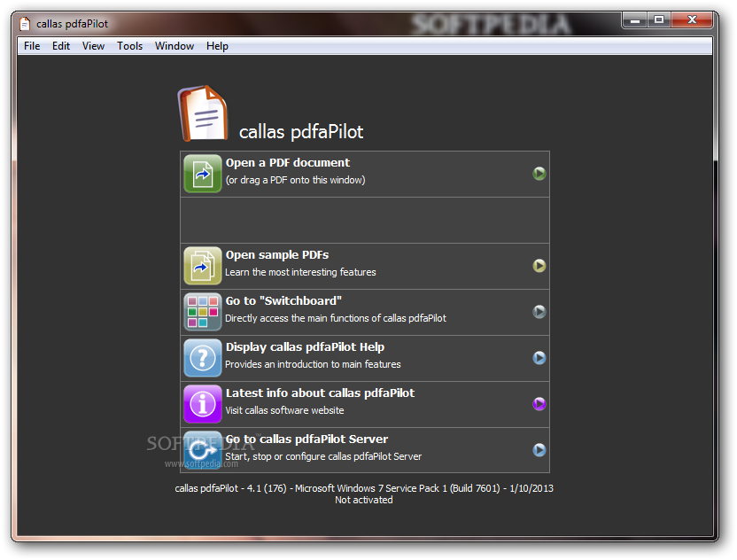Image resolution: width=737 pixels, height=560 pixels.
Task: Click 'Provides an introduction to main features' text
Action: click(313, 364)
